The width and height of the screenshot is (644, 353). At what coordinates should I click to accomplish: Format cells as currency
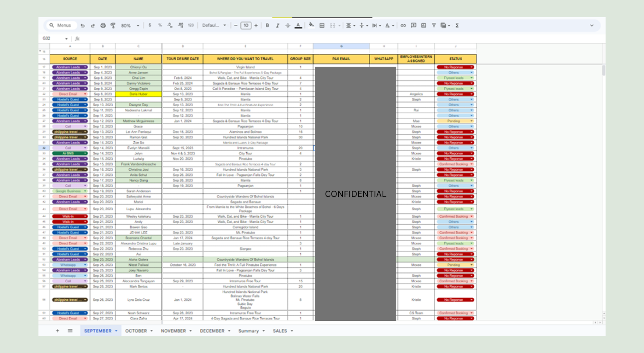[x=150, y=25]
